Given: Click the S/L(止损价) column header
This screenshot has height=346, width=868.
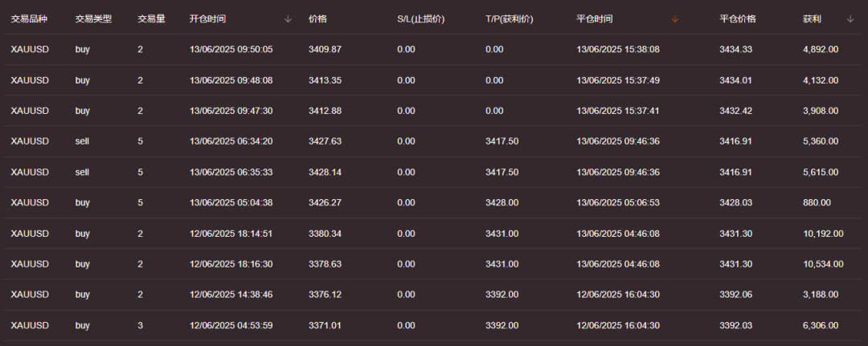Looking at the screenshot, I should pyautogui.click(x=420, y=18).
